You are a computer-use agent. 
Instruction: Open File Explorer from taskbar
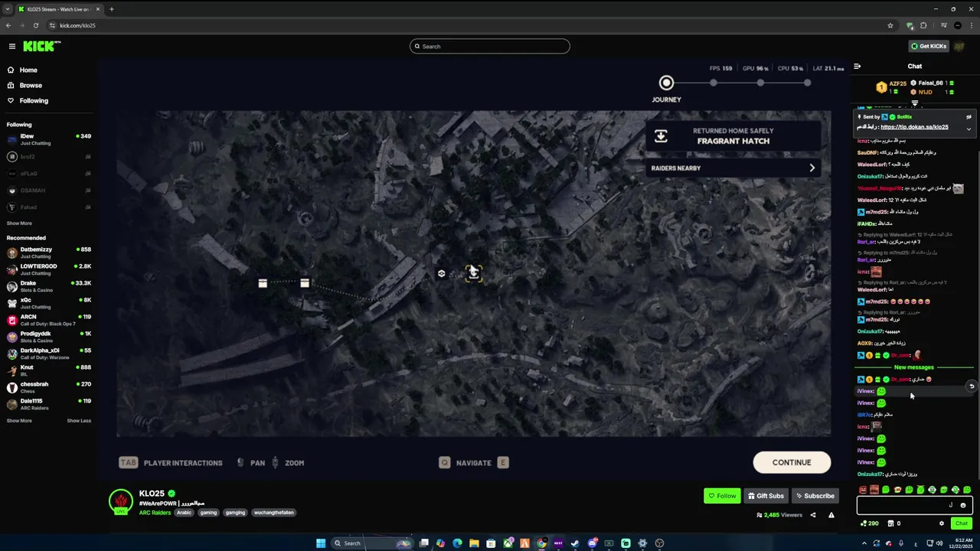(x=474, y=543)
